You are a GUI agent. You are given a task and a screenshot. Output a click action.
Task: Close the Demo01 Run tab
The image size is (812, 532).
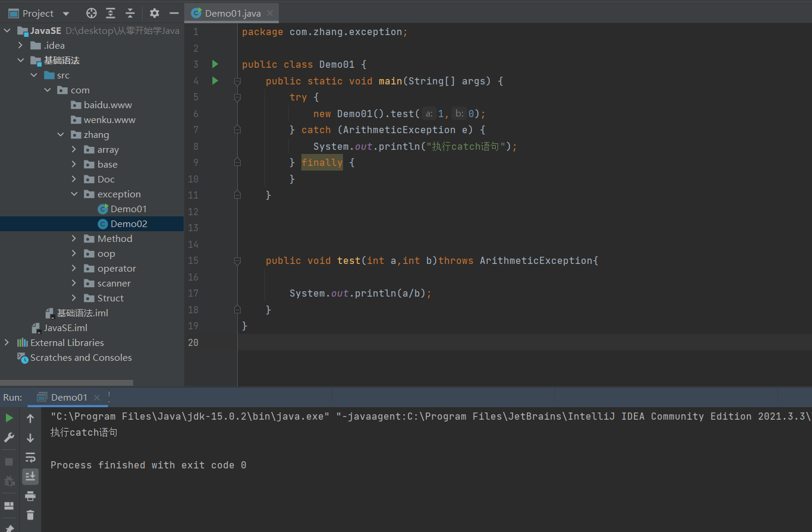pos(98,397)
